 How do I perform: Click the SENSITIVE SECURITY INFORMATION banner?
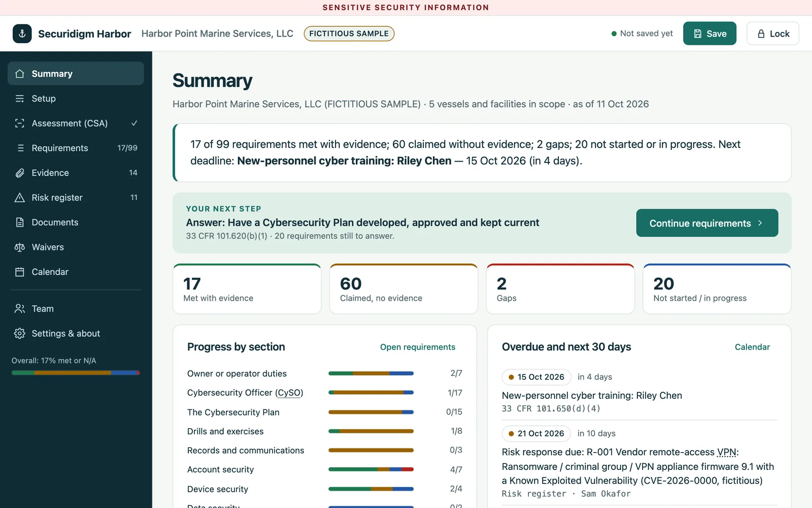pyautogui.click(x=406, y=8)
